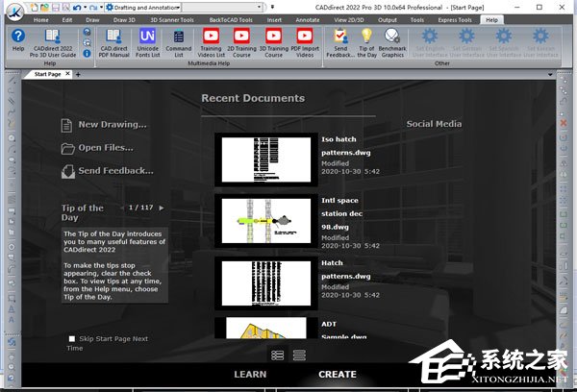This screenshot has width=577, height=392.
Task: Open the View 2D/3D ribbon tab
Action: (348, 20)
